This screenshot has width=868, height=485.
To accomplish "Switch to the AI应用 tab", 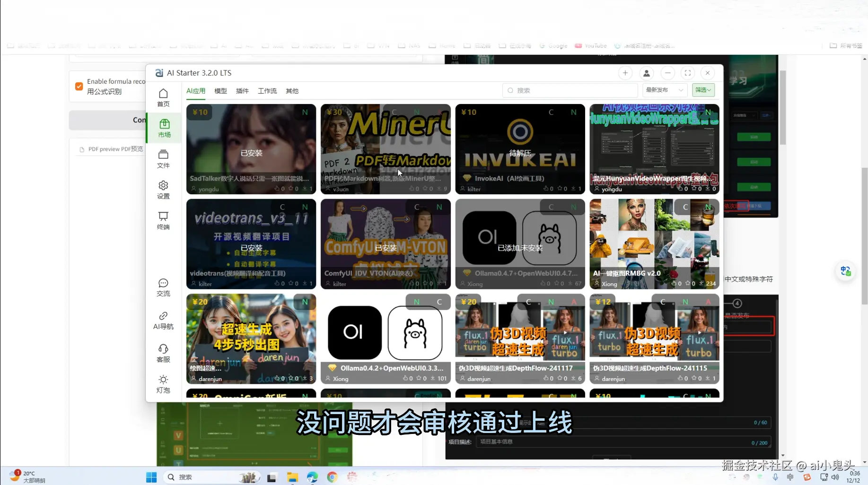I will (x=196, y=91).
